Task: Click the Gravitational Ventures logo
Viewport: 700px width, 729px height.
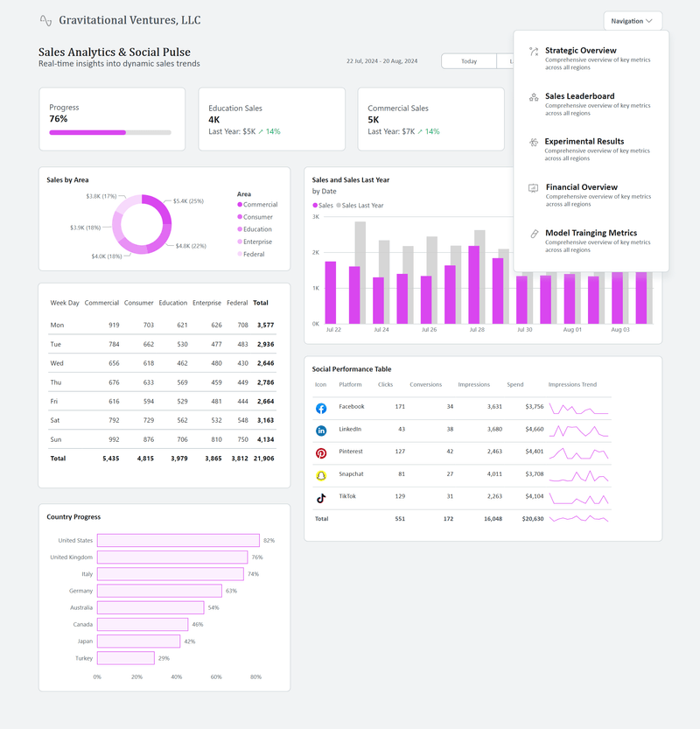Action: 45,18
